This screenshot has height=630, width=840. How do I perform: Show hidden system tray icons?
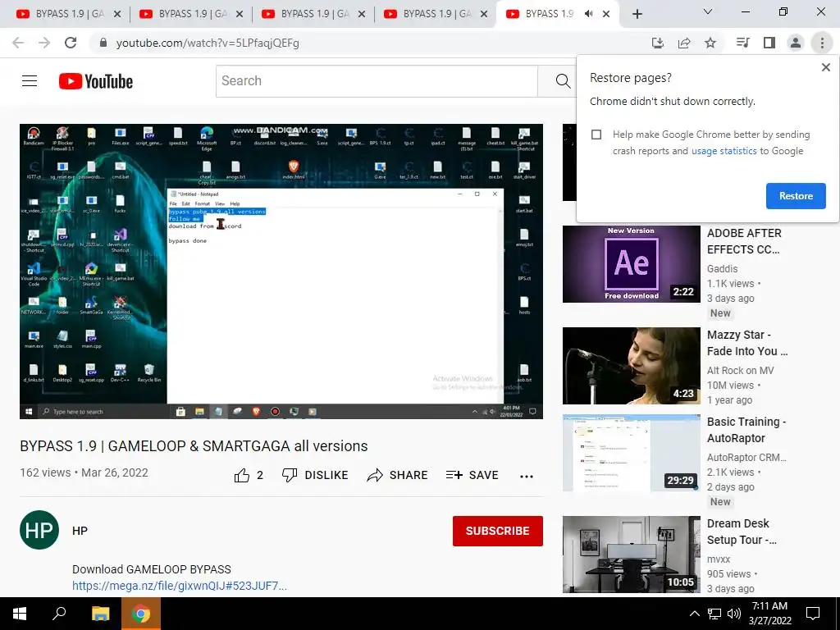click(x=694, y=614)
